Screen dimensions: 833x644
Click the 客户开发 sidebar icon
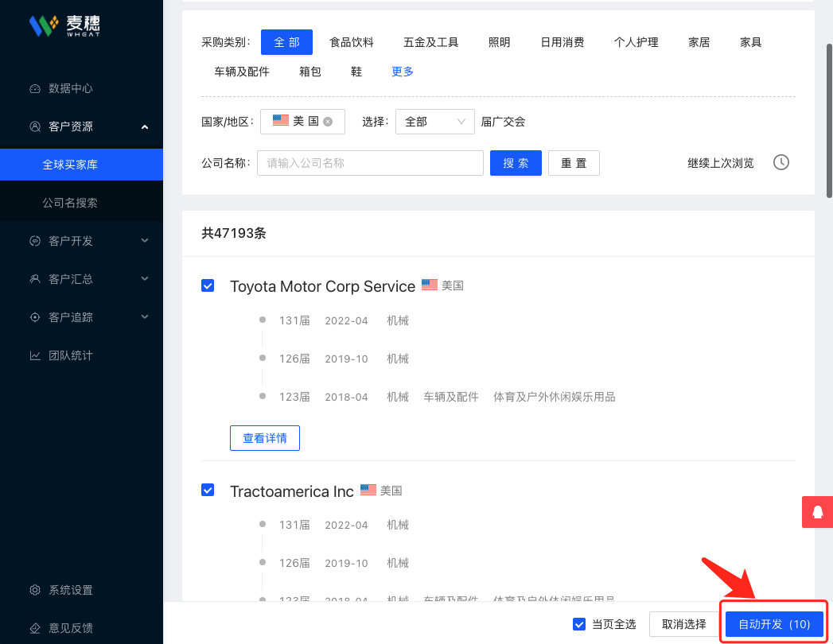(x=35, y=241)
